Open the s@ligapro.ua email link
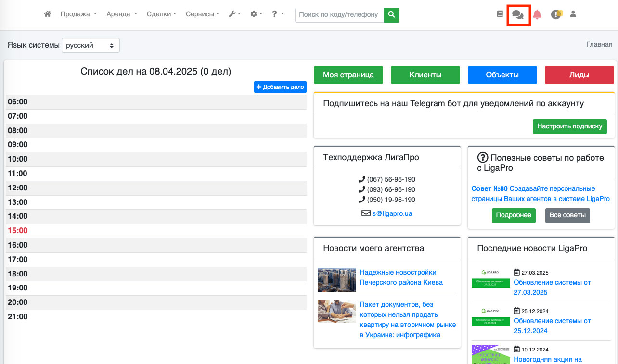 pos(392,213)
